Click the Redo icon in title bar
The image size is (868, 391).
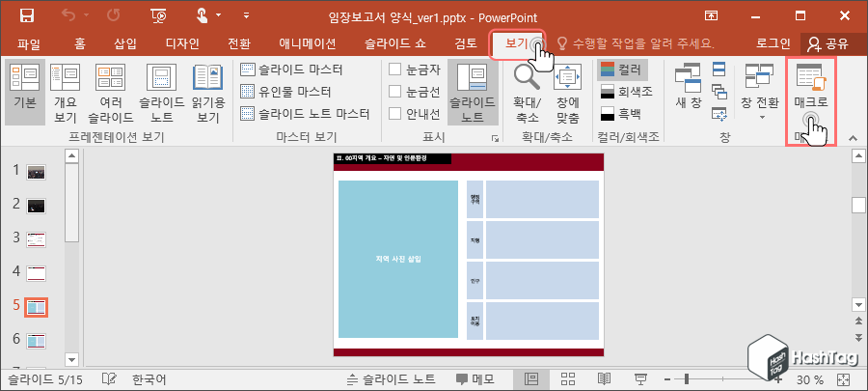[114, 15]
